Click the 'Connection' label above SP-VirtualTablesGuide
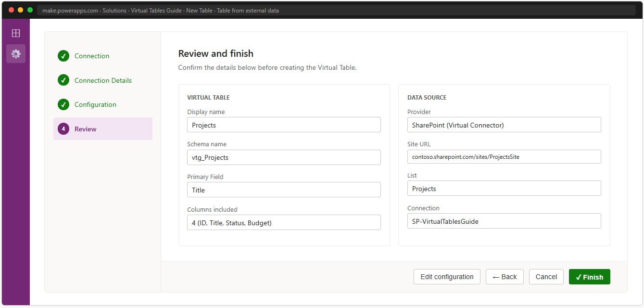The width and height of the screenshot is (644, 308). click(x=423, y=208)
